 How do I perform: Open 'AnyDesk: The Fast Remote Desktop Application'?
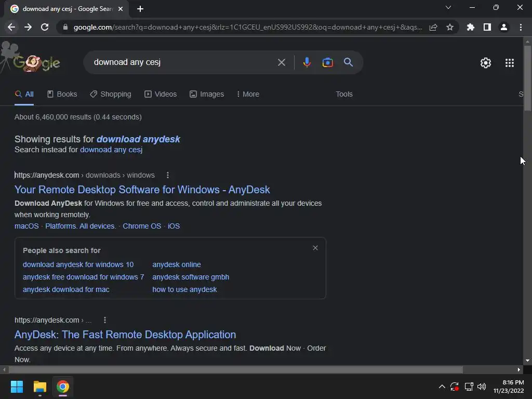point(125,335)
